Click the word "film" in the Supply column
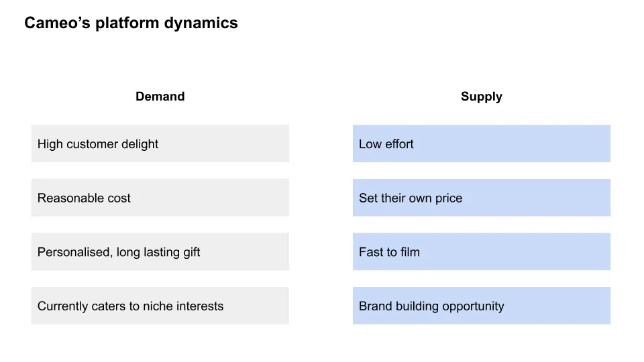644x362 pixels. click(409, 253)
